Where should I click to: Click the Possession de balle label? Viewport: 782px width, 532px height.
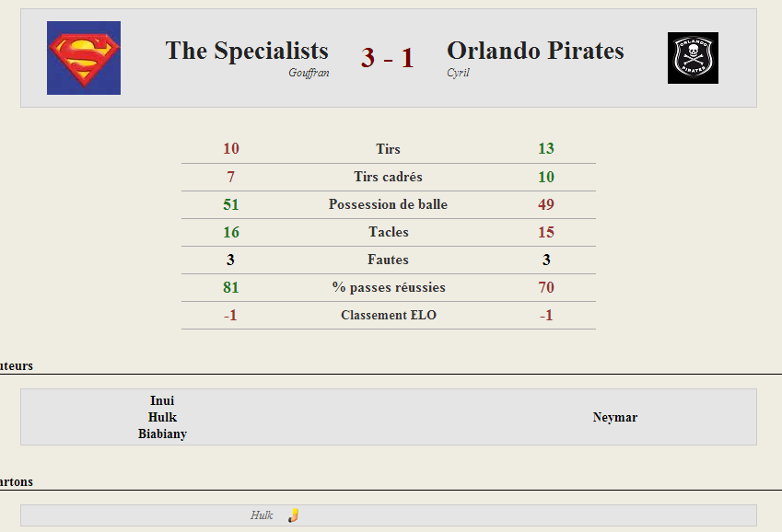point(388,204)
